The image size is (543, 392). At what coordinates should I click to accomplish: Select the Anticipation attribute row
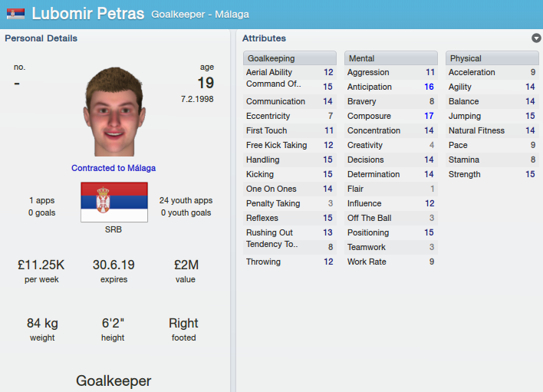(391, 87)
